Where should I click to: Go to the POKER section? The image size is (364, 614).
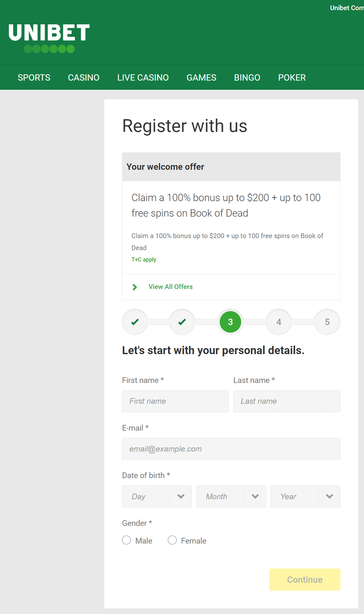point(292,77)
